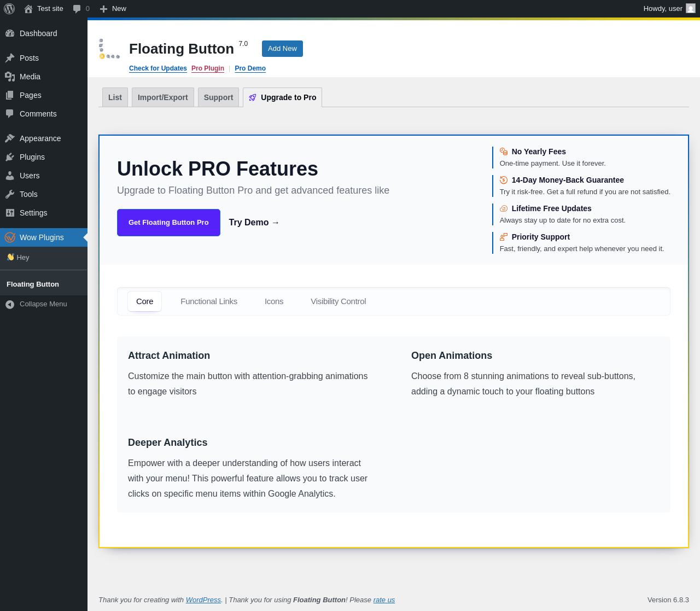This screenshot has height=611, width=700.
Task: Go to Pages menu item
Action: [x=44, y=95]
